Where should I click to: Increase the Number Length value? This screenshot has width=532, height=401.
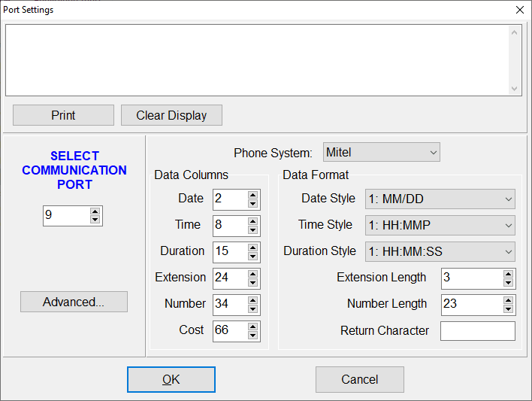(x=509, y=300)
